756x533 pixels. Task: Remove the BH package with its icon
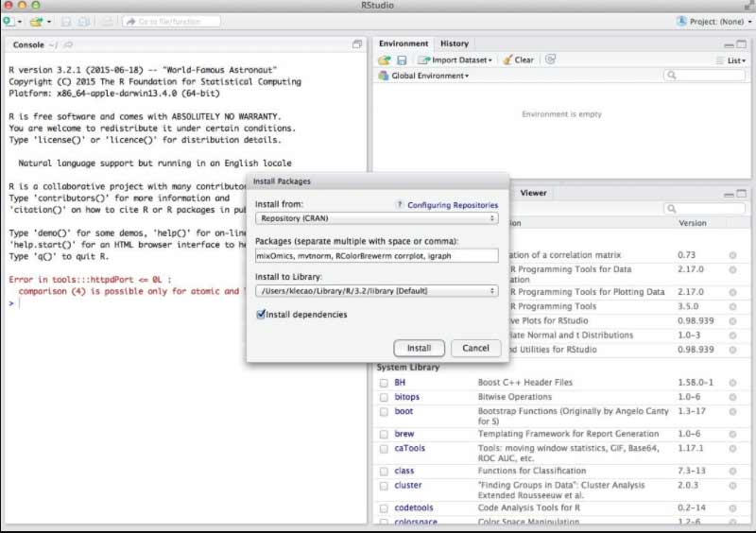coord(732,383)
